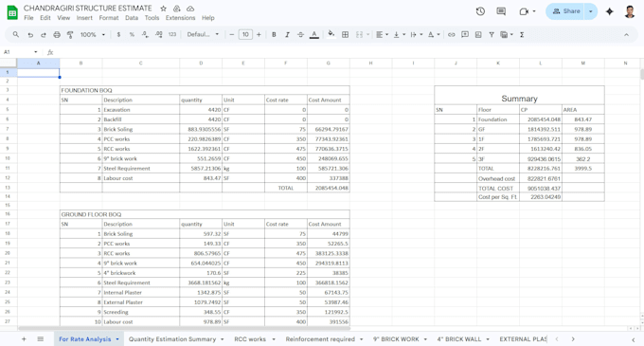Check the cloud document status icon
Screen dimensions: 644x346
point(190,9)
